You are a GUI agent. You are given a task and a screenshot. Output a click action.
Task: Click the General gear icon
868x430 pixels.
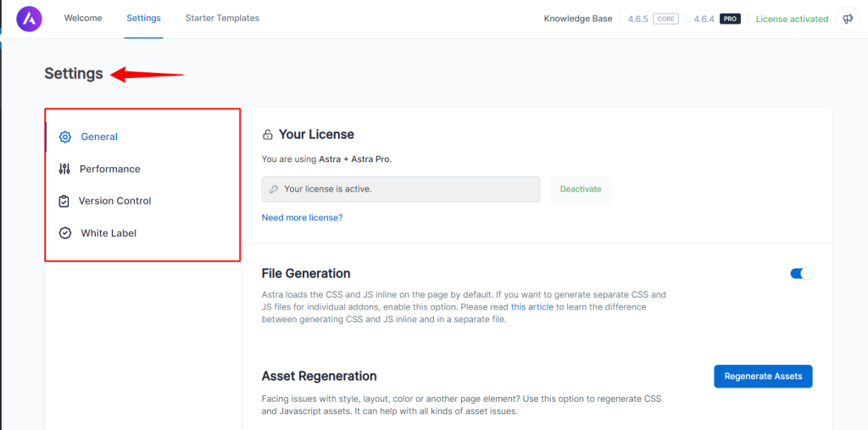[x=64, y=137]
